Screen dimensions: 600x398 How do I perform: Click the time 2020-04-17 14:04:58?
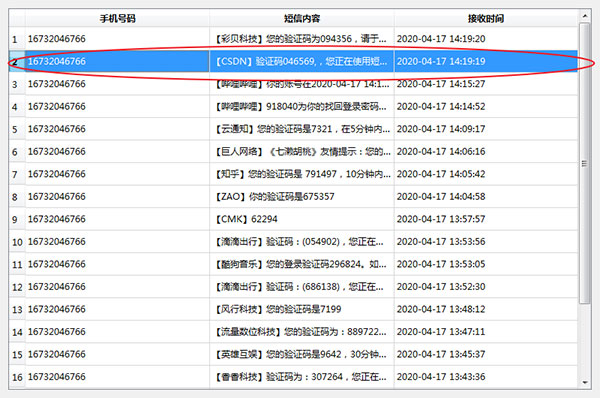click(x=441, y=197)
